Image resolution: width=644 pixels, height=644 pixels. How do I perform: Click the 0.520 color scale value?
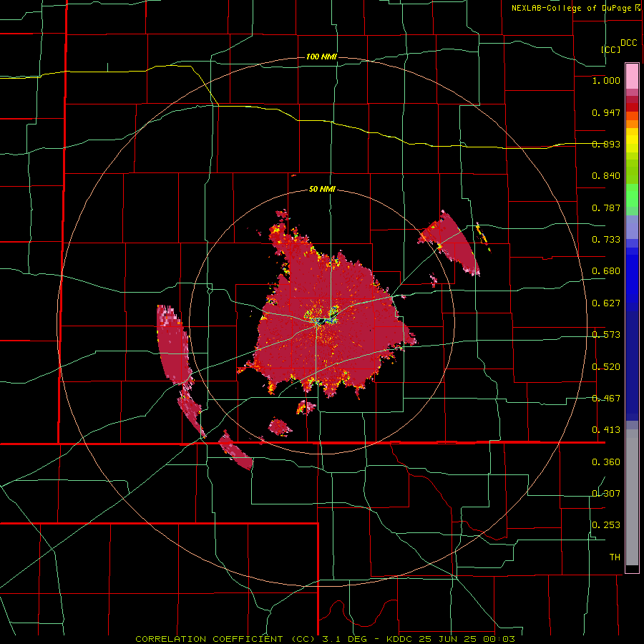pyautogui.click(x=606, y=367)
